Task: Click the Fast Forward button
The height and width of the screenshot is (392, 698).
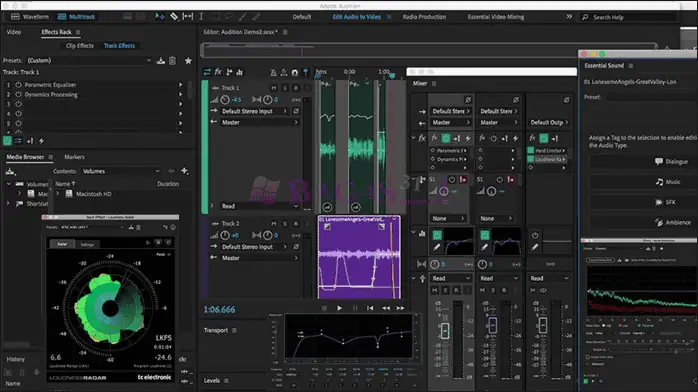Action: coord(400,308)
